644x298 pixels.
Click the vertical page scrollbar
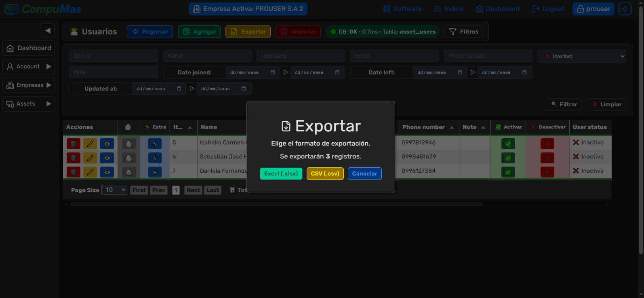tap(641, 129)
